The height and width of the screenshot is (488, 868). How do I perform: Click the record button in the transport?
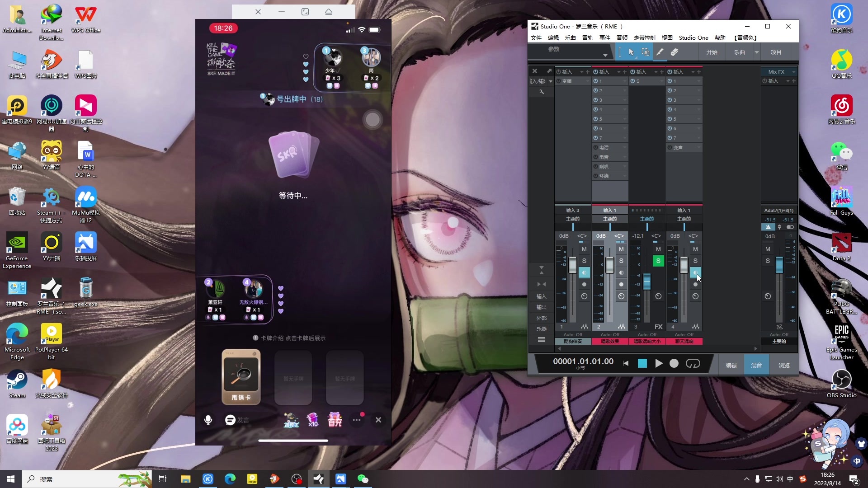674,364
